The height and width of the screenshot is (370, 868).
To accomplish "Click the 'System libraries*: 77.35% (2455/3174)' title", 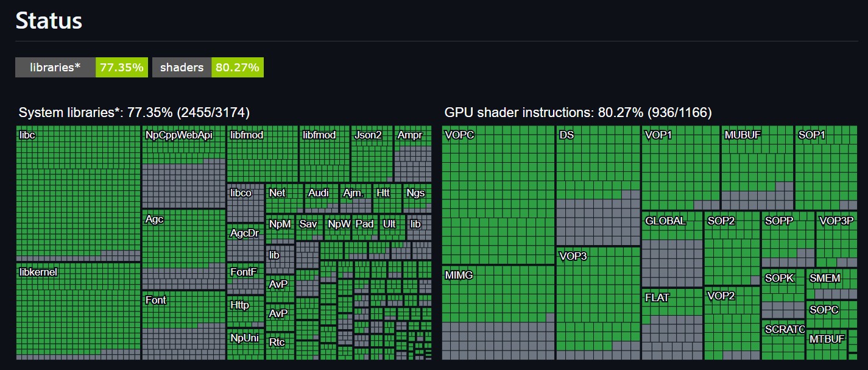I will [134, 112].
